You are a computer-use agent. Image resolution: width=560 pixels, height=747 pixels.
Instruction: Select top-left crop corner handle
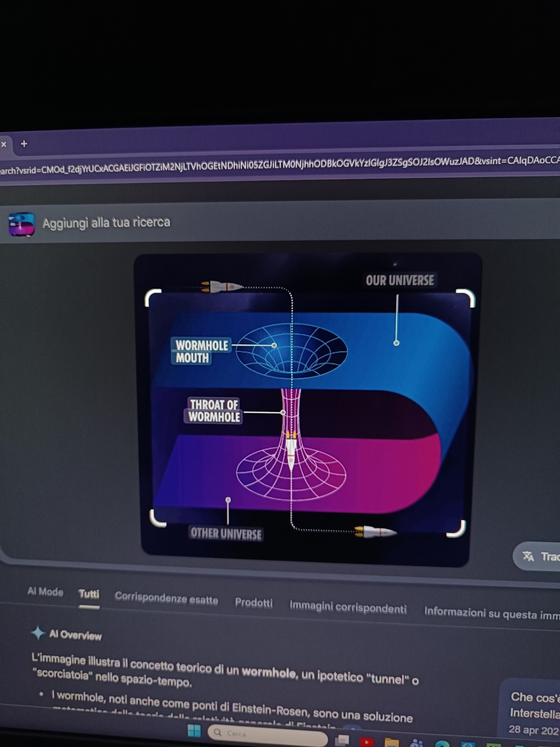[153, 297]
